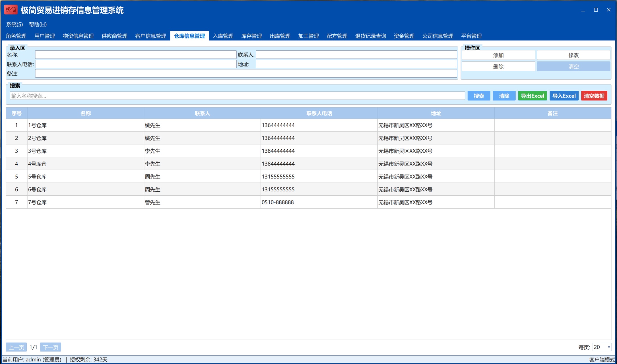The width and height of the screenshot is (617, 364).
Task: Open the 公司信息管理 tab
Action: [x=438, y=36]
